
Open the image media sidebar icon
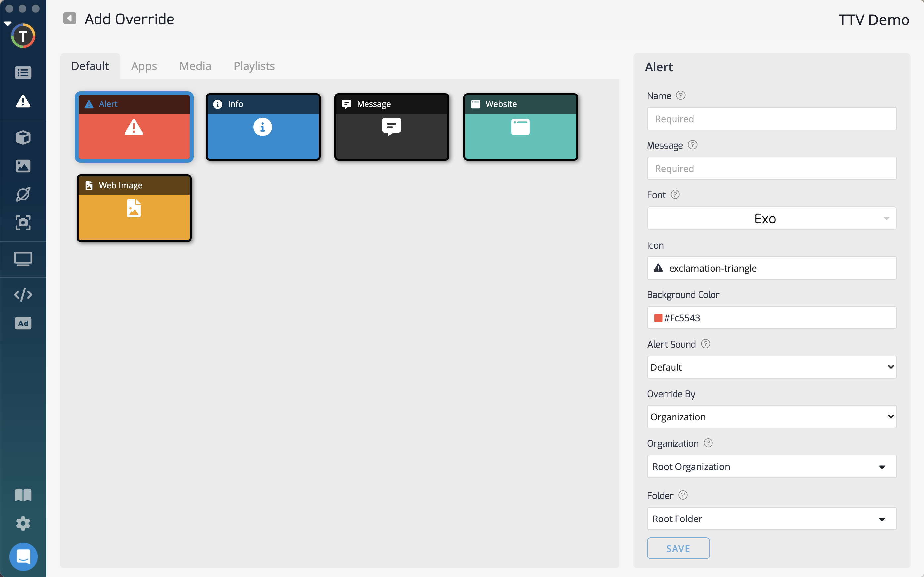(23, 166)
